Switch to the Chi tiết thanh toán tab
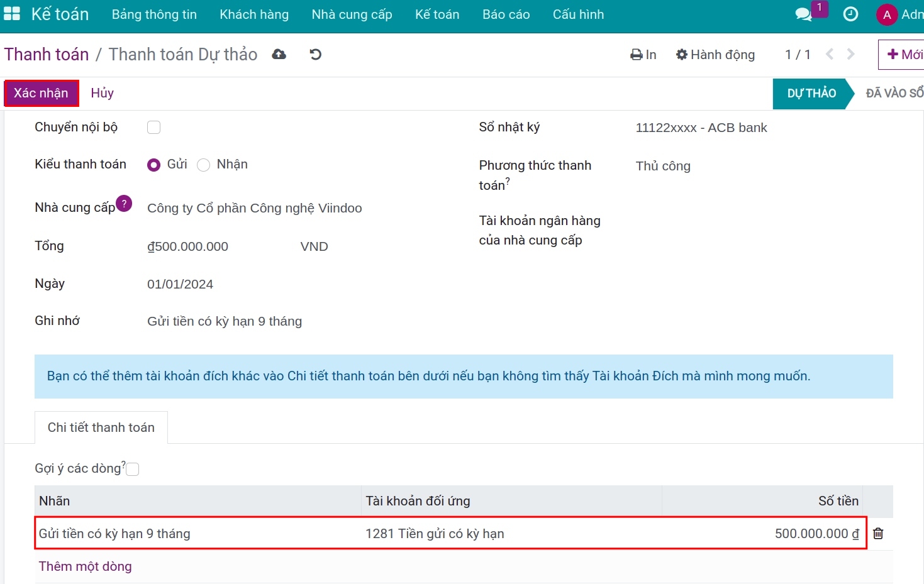 point(101,427)
